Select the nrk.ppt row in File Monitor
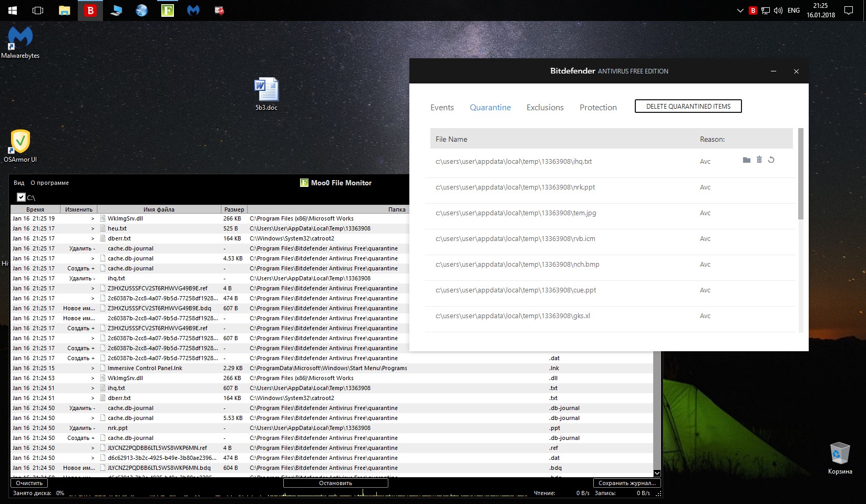 click(332, 428)
